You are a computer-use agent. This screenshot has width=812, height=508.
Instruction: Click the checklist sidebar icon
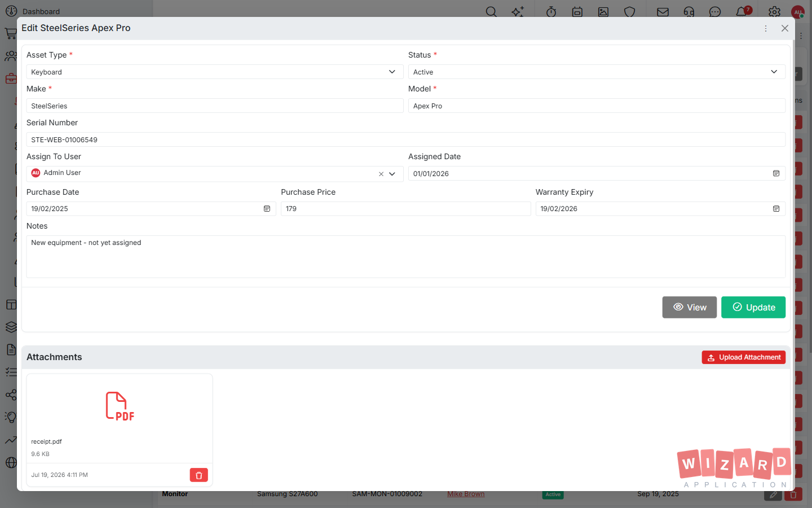coord(11,372)
